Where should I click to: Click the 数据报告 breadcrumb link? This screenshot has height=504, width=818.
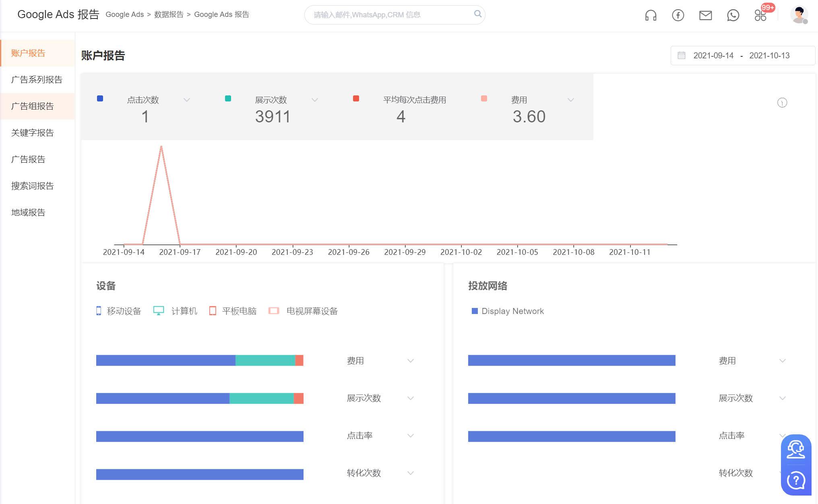(x=169, y=14)
